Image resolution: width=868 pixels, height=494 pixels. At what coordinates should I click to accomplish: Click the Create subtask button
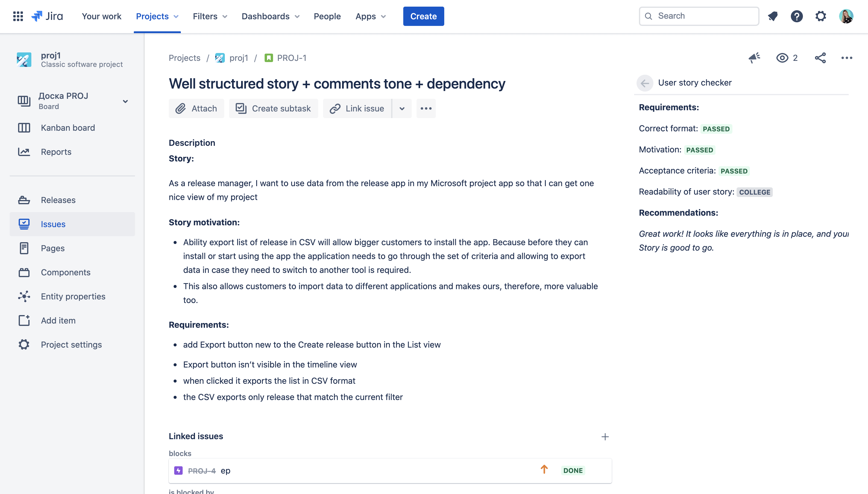273,108
